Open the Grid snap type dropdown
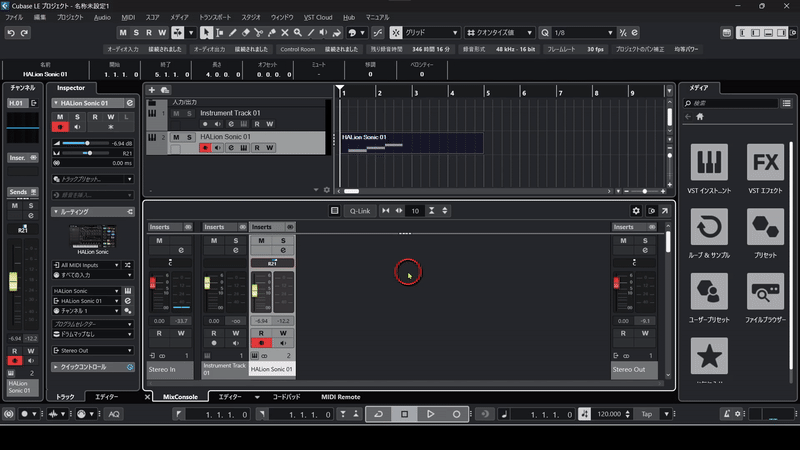Image resolution: width=800 pixels, height=450 pixels. click(x=431, y=33)
